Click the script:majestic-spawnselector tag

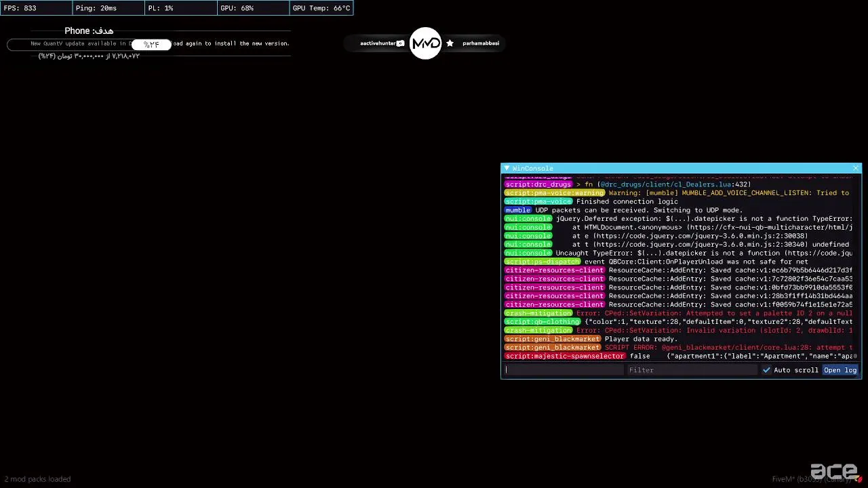pyautogui.click(x=565, y=356)
